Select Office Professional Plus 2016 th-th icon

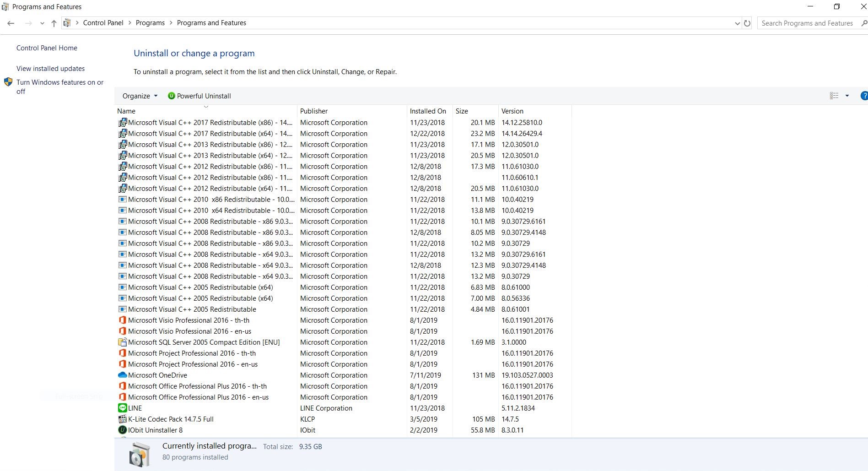click(x=123, y=386)
